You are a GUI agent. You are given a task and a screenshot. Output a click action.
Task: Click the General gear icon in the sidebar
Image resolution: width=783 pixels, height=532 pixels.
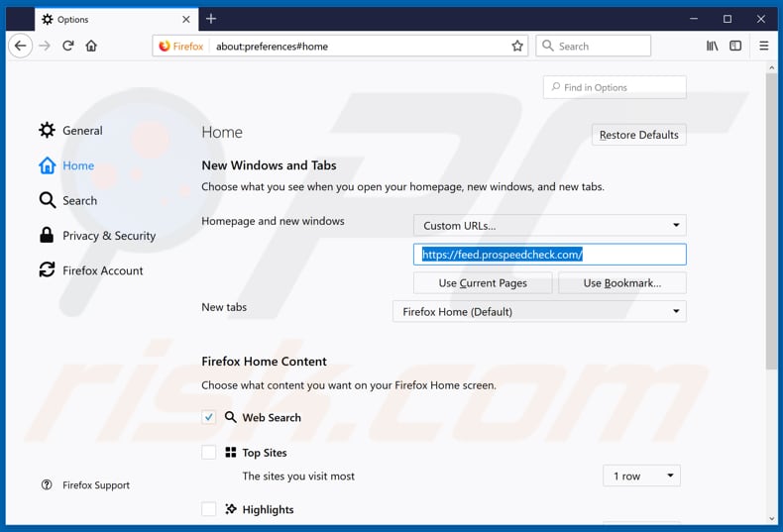click(47, 130)
